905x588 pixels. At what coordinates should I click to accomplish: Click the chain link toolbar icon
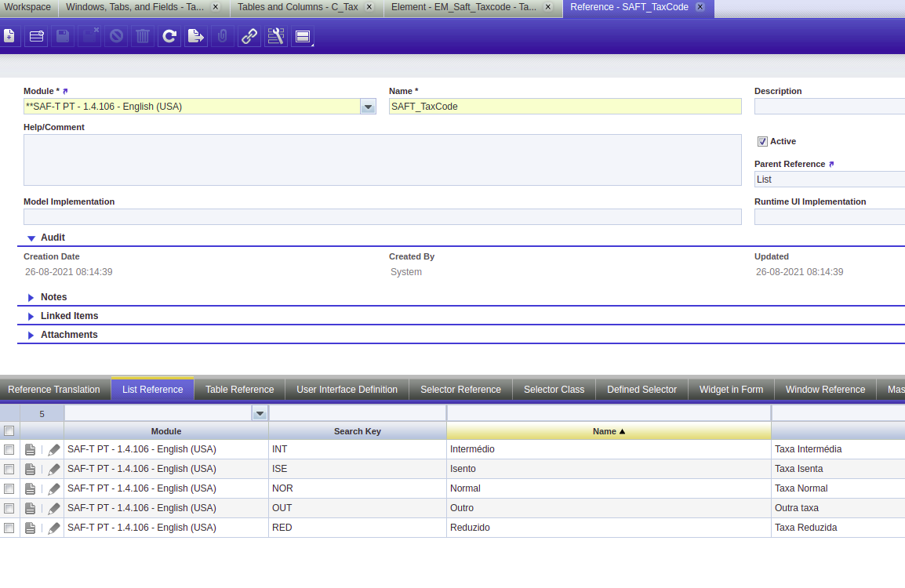[249, 36]
